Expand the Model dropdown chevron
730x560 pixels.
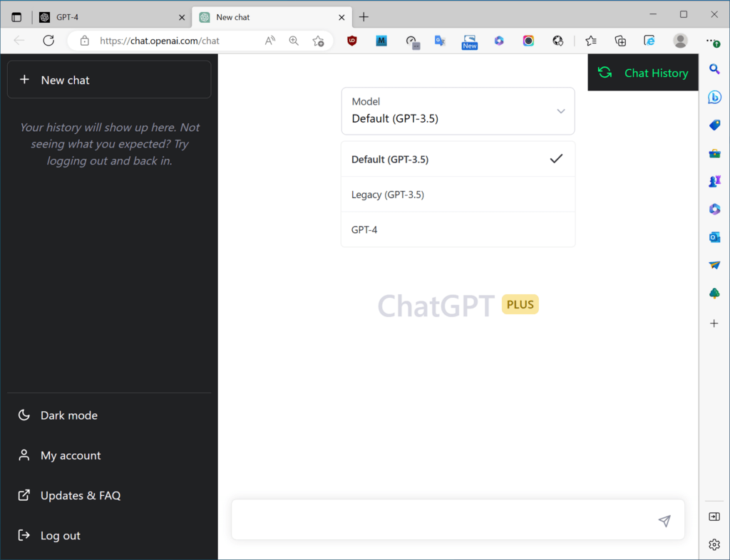pos(561,111)
